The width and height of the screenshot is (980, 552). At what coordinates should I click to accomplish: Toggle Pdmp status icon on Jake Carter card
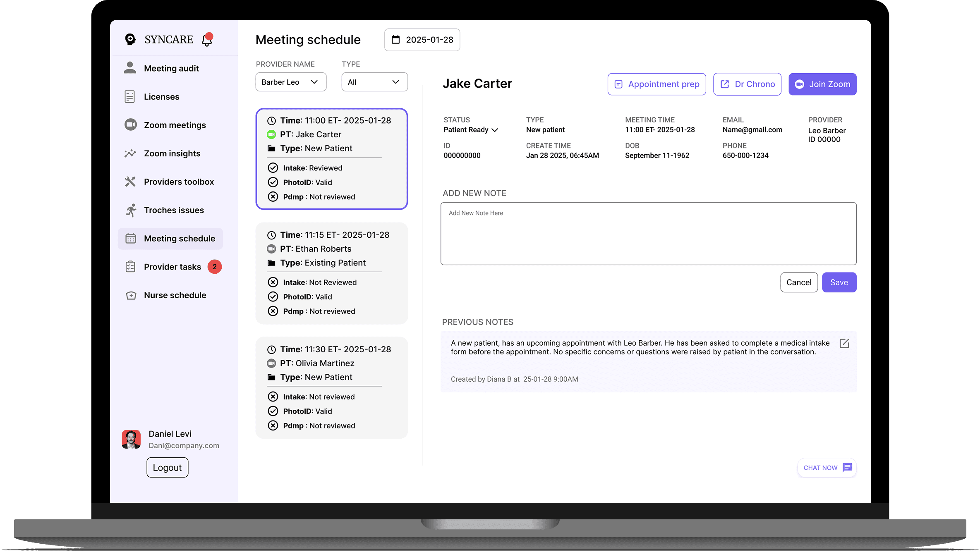click(x=273, y=197)
